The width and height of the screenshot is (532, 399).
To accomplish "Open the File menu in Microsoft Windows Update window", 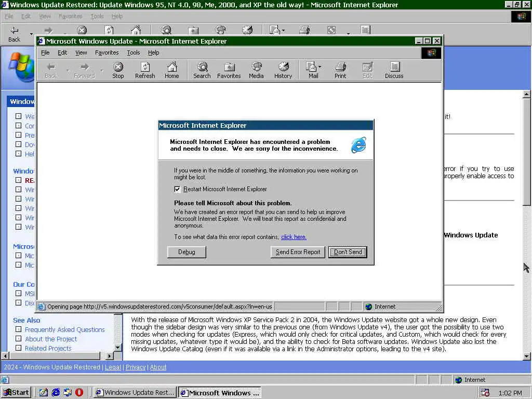I will [x=45, y=52].
